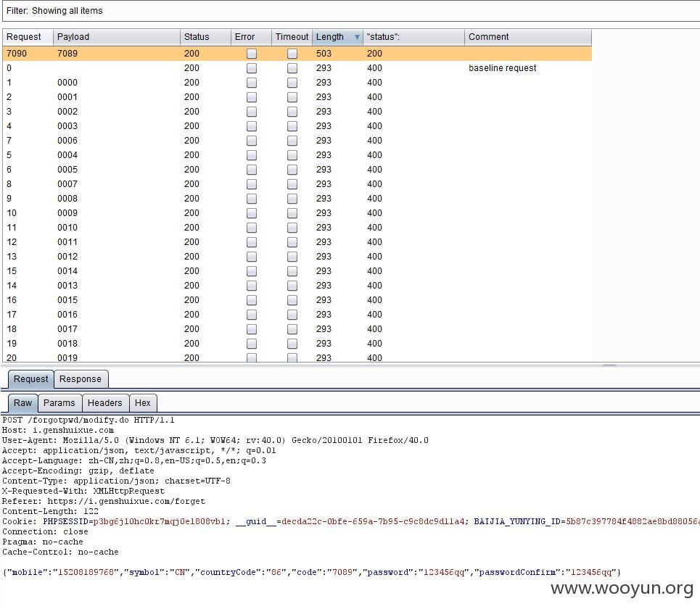Click the Host: i.genshuixue.com header line

click(58, 430)
